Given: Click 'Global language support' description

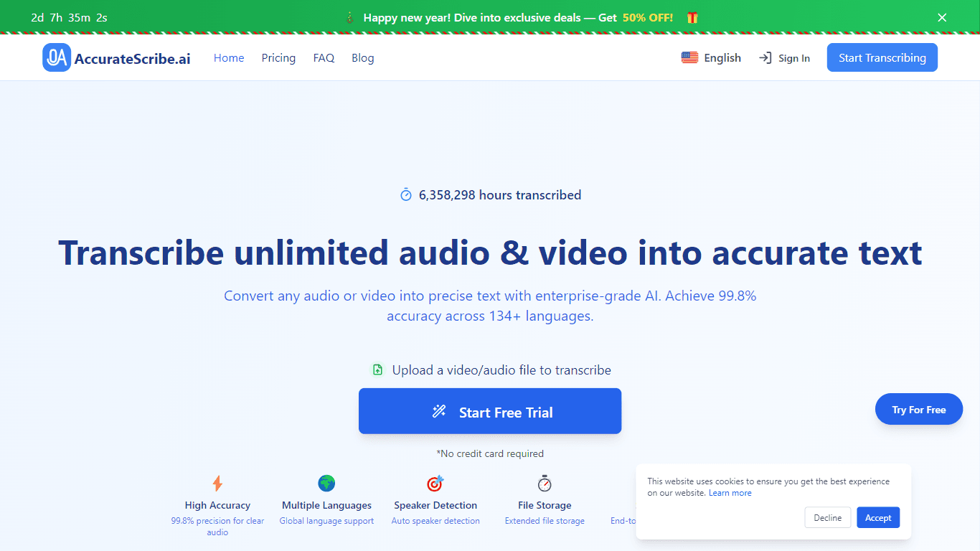Looking at the screenshot, I should [x=326, y=521].
